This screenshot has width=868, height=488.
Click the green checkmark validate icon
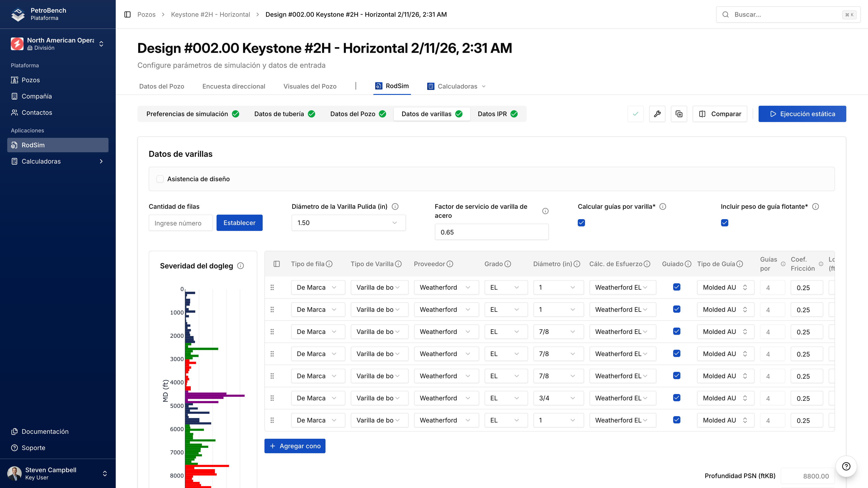[635, 114]
